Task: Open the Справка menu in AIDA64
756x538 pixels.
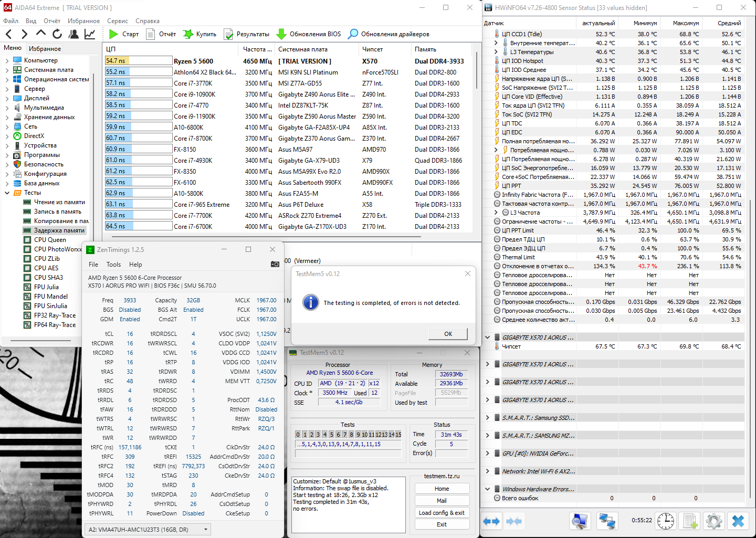Action: (148, 21)
